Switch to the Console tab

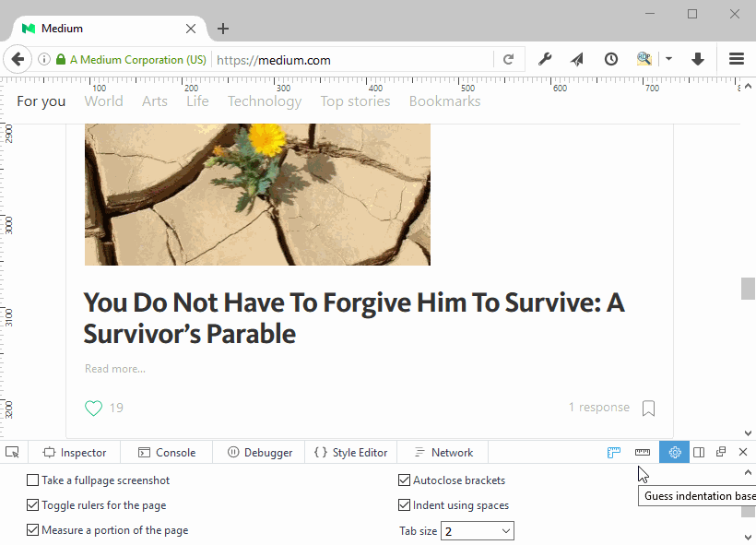click(167, 453)
